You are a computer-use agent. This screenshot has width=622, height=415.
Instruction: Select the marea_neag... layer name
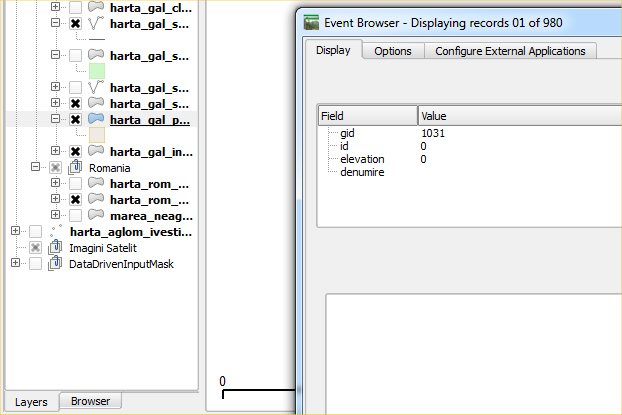152,216
